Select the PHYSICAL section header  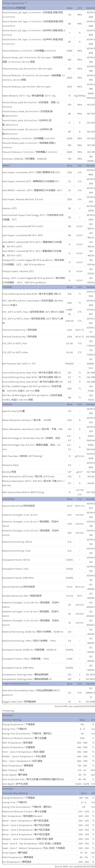tap(7, 404)
